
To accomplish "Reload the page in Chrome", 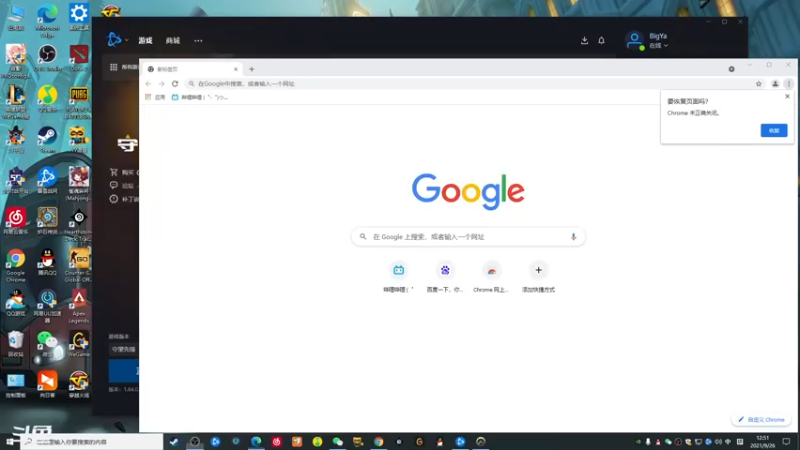I will 175,84.
